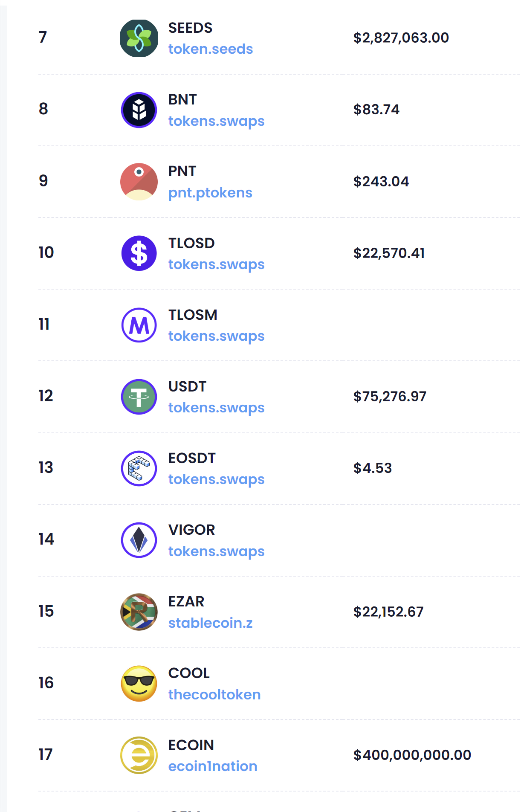
Task: Click the VIGOR diamond logo icon
Action: (139, 540)
